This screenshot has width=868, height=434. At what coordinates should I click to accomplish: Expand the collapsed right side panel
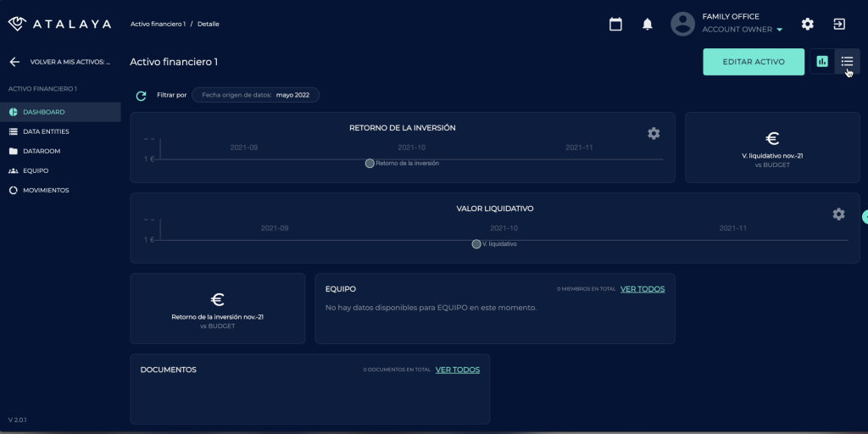865,217
